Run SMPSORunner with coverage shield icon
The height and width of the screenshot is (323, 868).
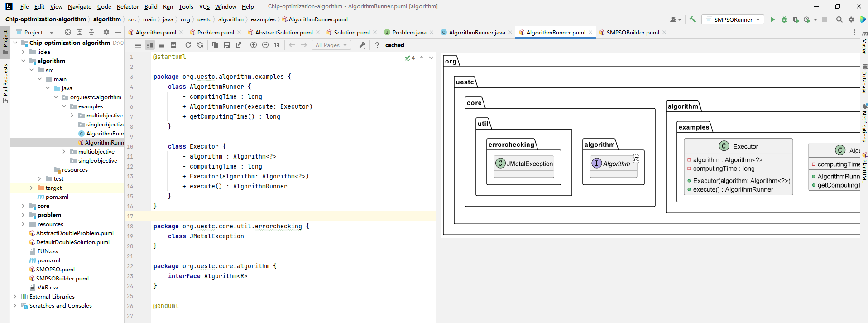[x=796, y=19]
